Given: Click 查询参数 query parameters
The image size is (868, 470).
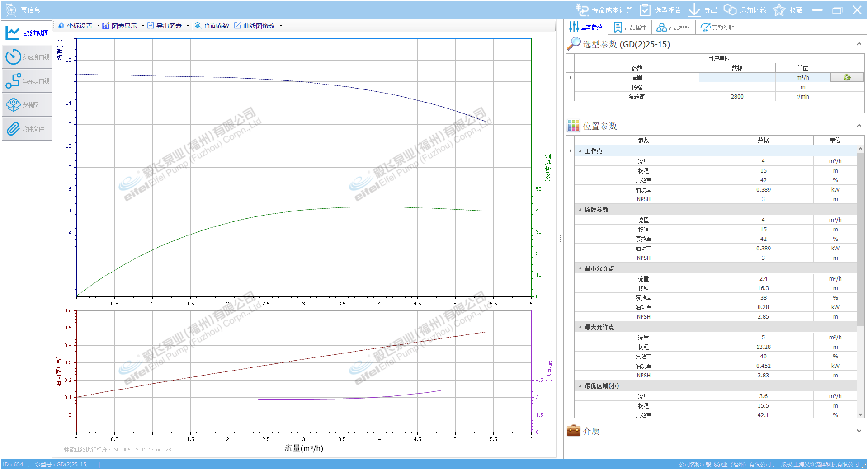Looking at the screenshot, I should point(212,26).
